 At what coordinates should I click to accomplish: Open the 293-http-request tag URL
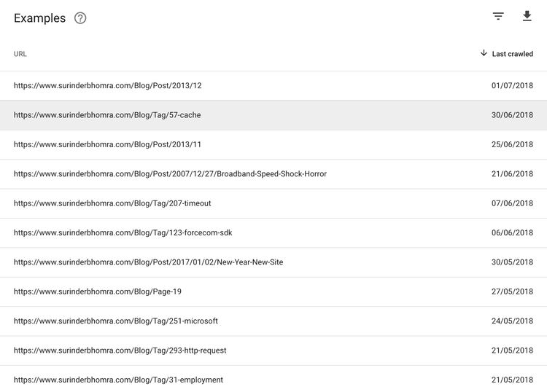(x=120, y=350)
